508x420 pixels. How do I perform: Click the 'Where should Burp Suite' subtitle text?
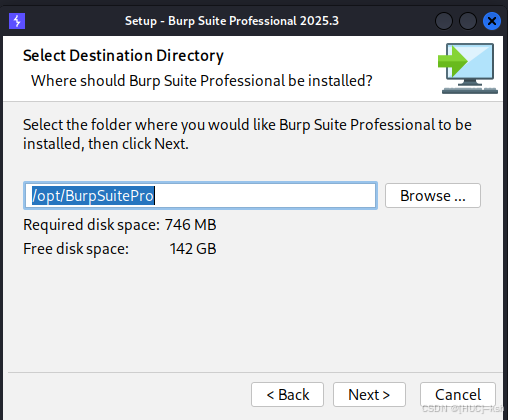point(202,81)
